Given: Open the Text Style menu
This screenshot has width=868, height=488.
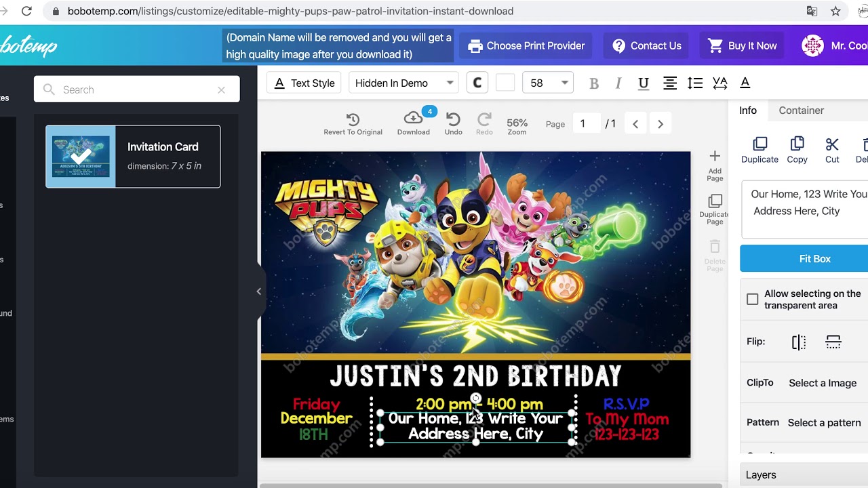Looking at the screenshot, I should [304, 83].
